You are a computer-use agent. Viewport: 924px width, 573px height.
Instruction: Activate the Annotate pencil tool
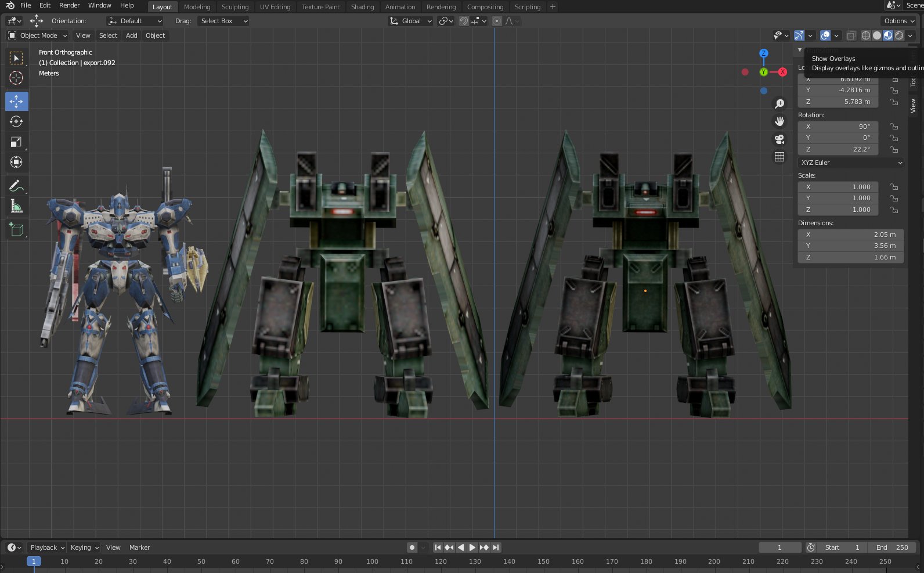coord(16,186)
